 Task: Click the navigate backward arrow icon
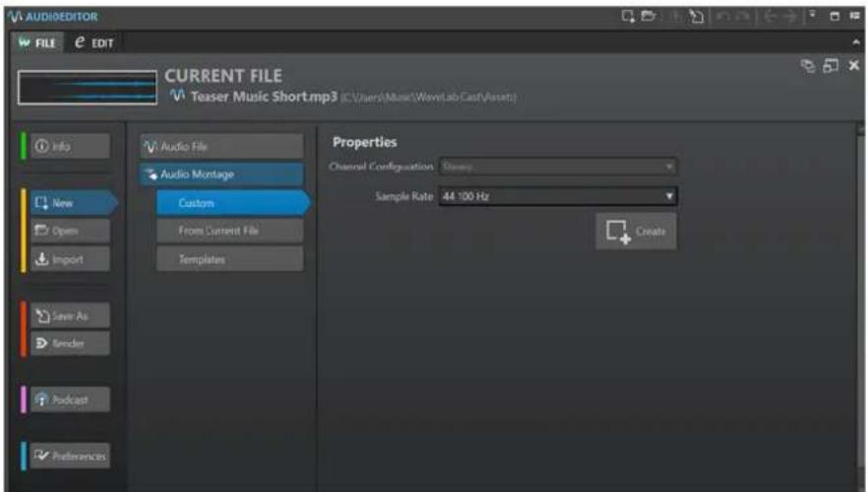coord(770,17)
